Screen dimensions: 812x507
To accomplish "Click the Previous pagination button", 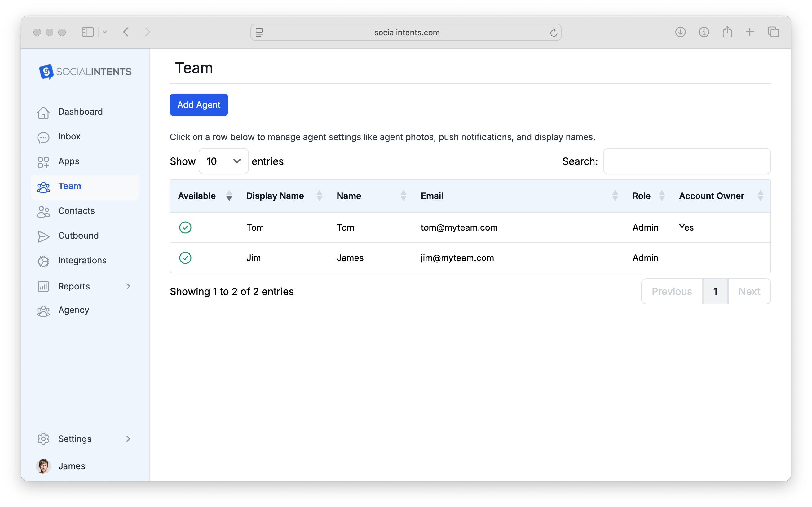I will (672, 291).
